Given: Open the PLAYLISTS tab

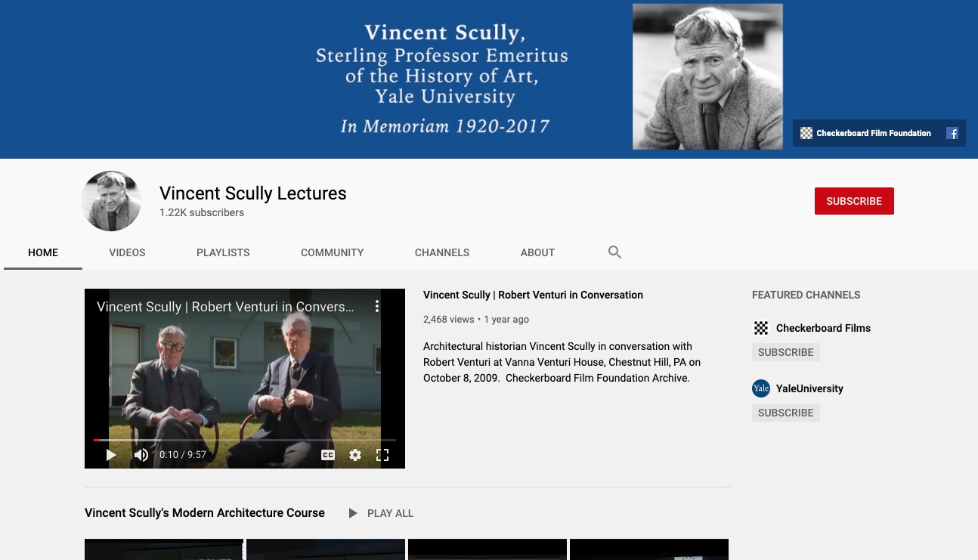Looking at the screenshot, I should pyautogui.click(x=223, y=252).
